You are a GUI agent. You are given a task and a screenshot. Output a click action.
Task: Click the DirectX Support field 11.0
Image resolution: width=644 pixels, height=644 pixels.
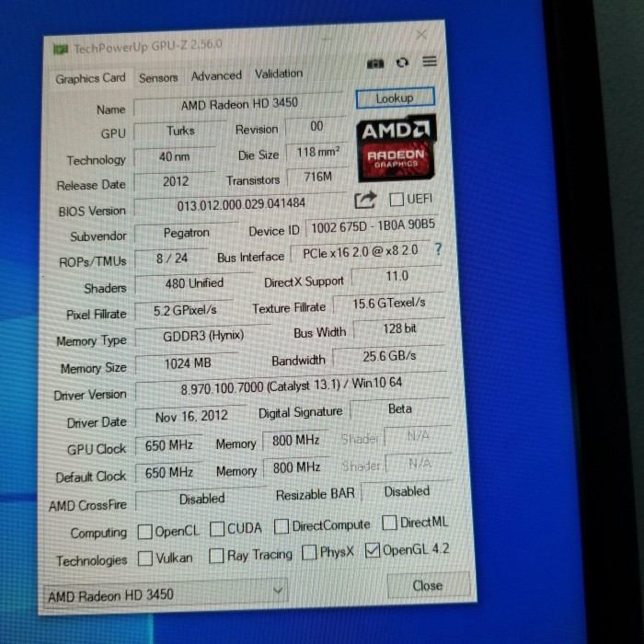397,276
